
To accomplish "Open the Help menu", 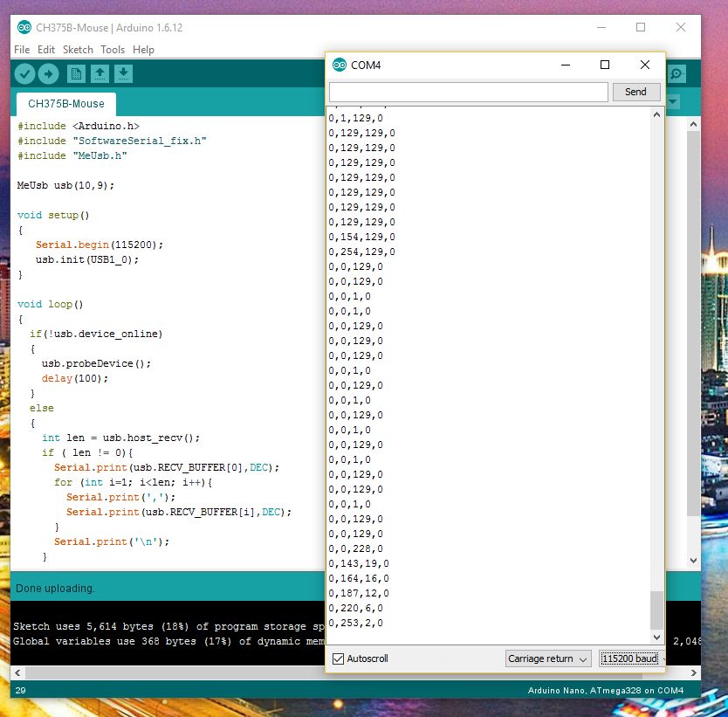I will pos(143,50).
